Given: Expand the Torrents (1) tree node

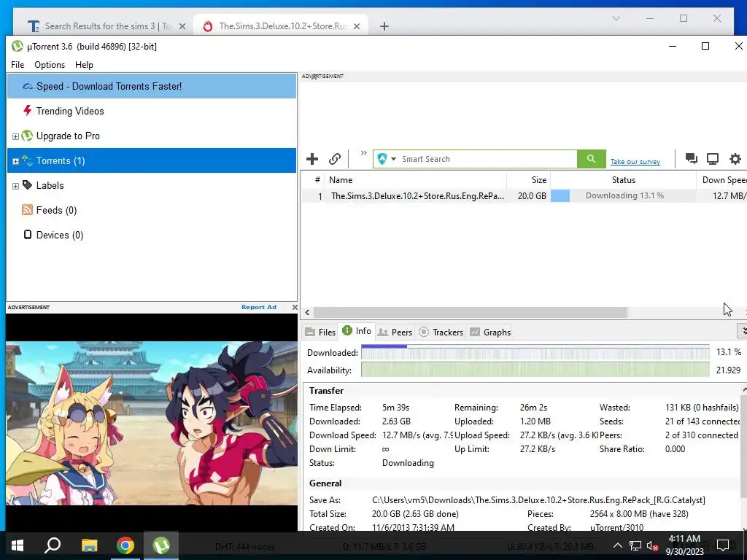Looking at the screenshot, I should coord(15,161).
